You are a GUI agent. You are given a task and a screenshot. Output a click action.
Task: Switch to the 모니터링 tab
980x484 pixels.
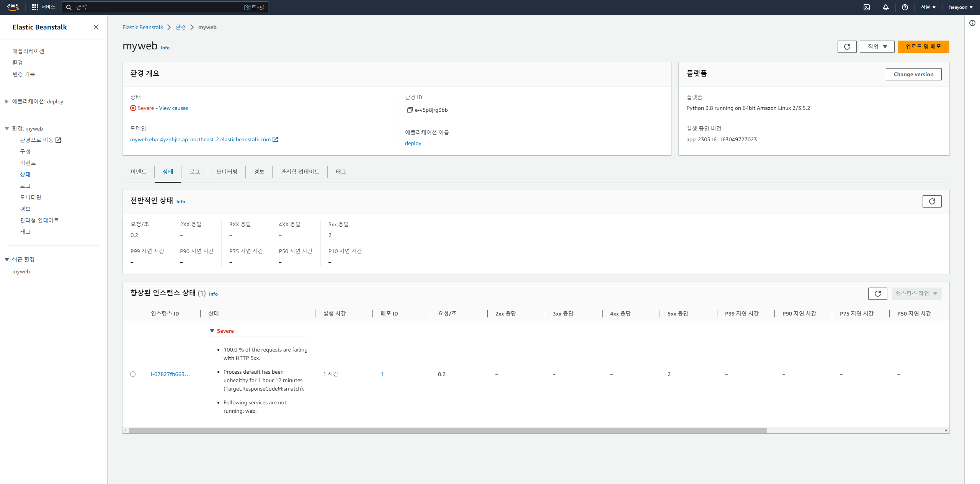tap(227, 172)
